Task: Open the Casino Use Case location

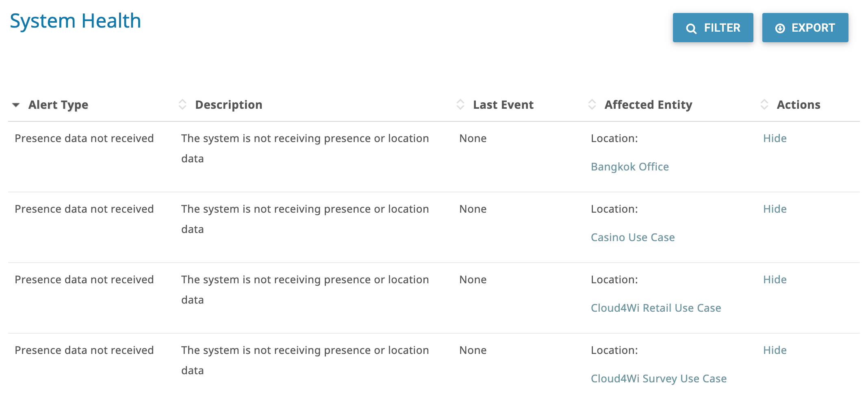Action: [633, 237]
